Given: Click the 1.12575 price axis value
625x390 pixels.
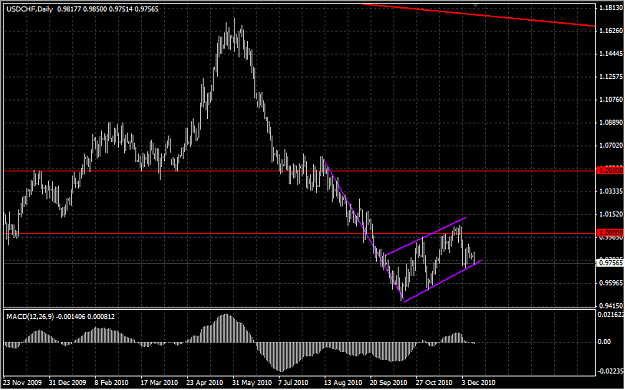Looking at the screenshot, I should (x=611, y=77).
